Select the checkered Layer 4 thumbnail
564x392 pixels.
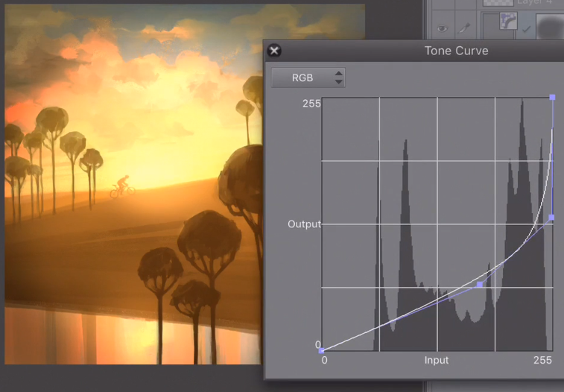pyautogui.click(x=499, y=3)
